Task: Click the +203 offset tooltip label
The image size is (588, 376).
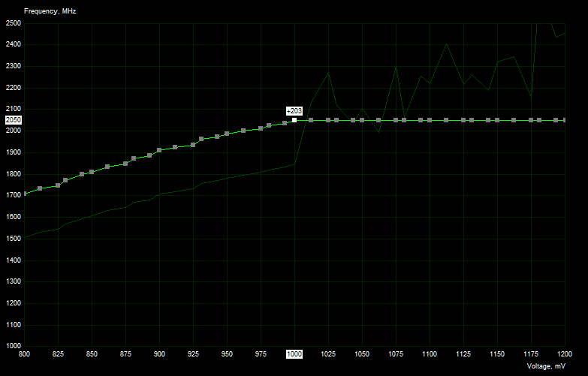Action: [294, 111]
